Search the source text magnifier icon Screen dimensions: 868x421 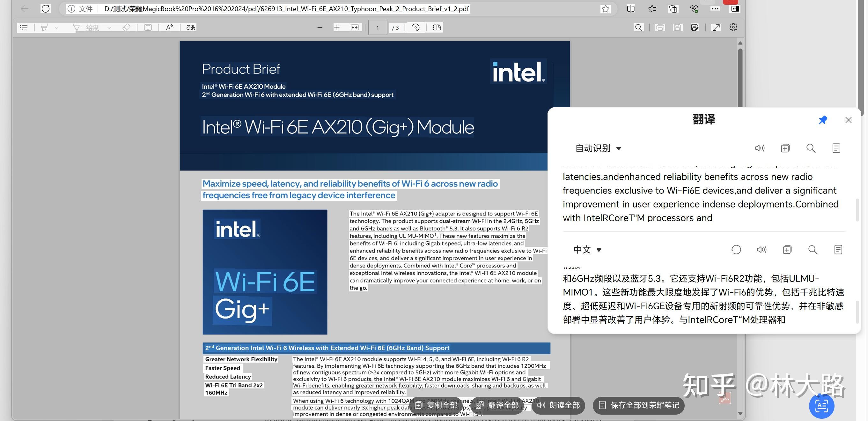point(811,148)
